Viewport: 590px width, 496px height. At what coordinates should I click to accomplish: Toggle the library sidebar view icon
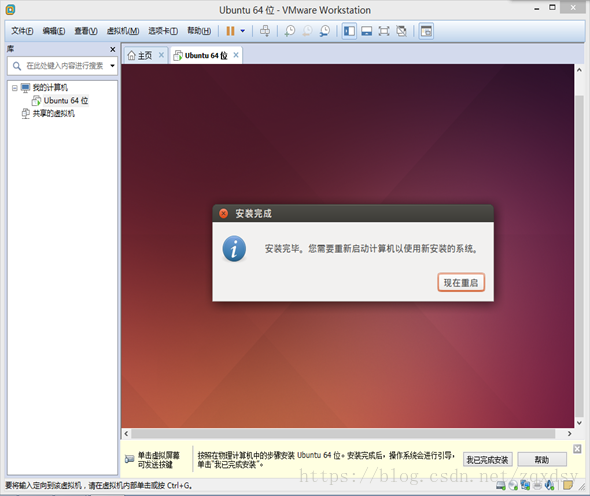(x=349, y=31)
